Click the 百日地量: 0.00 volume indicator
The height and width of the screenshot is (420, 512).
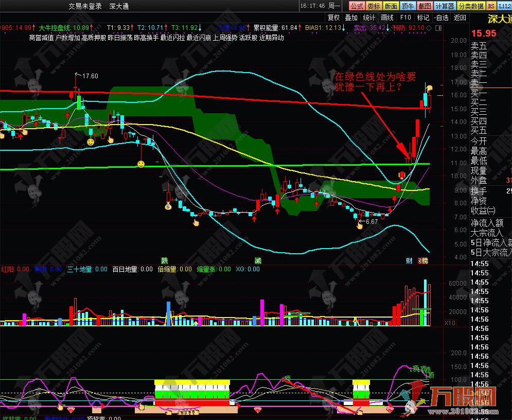[132, 269]
